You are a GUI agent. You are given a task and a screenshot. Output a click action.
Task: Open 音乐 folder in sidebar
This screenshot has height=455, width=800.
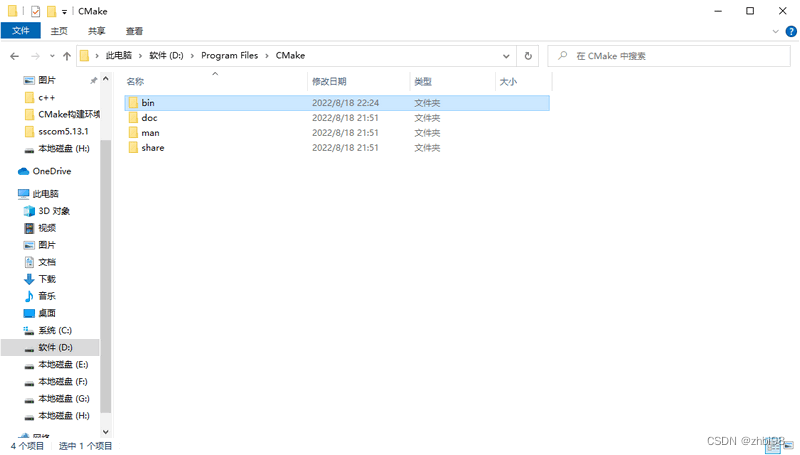[47, 296]
